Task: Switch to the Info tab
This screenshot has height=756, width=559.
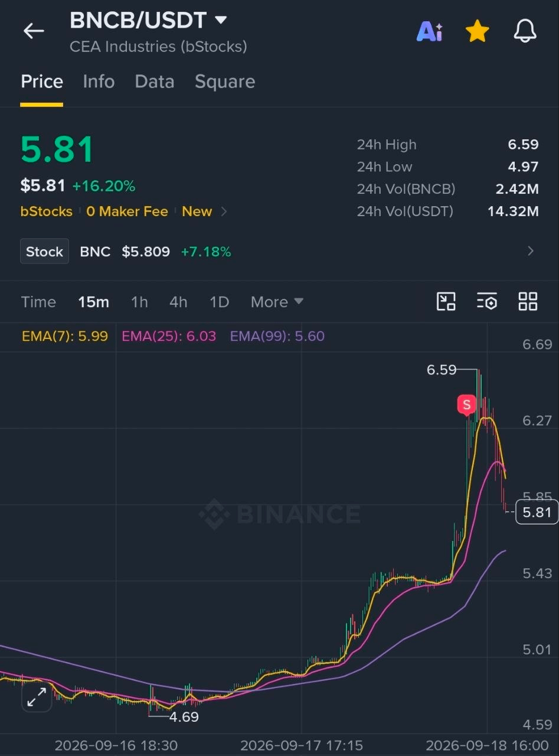Action: click(x=99, y=82)
